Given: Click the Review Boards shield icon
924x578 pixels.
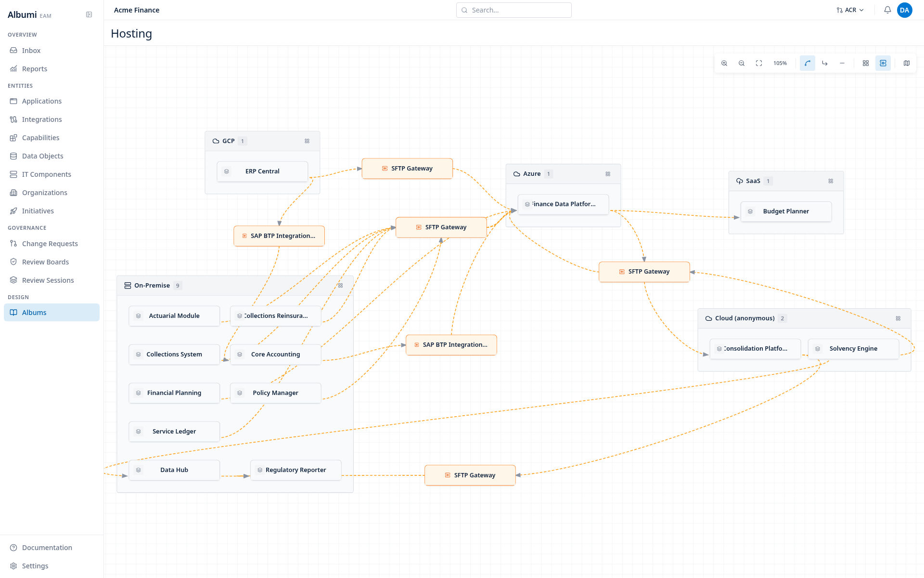Looking at the screenshot, I should click(x=13, y=262).
